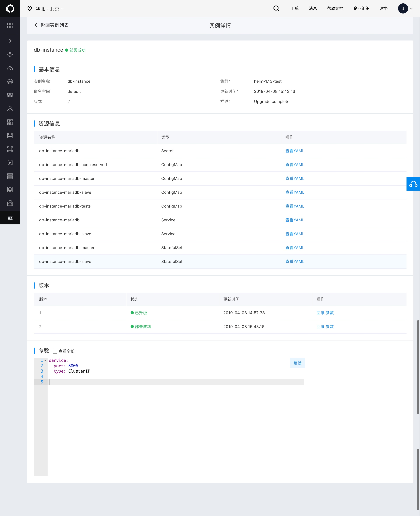This screenshot has height=516, width=420.
Task: Click 参数 for version 1
Action: click(330, 313)
